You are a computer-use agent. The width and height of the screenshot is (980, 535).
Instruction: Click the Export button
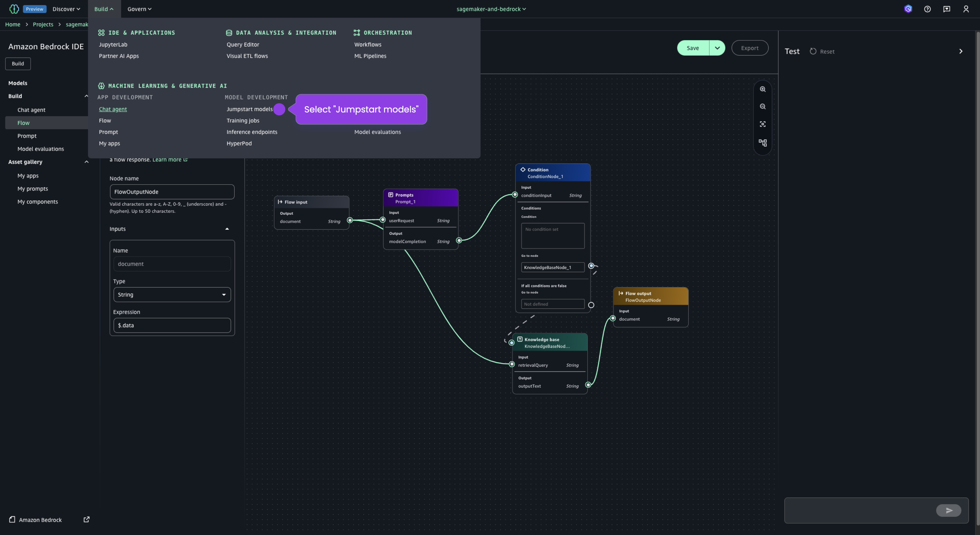pos(749,48)
